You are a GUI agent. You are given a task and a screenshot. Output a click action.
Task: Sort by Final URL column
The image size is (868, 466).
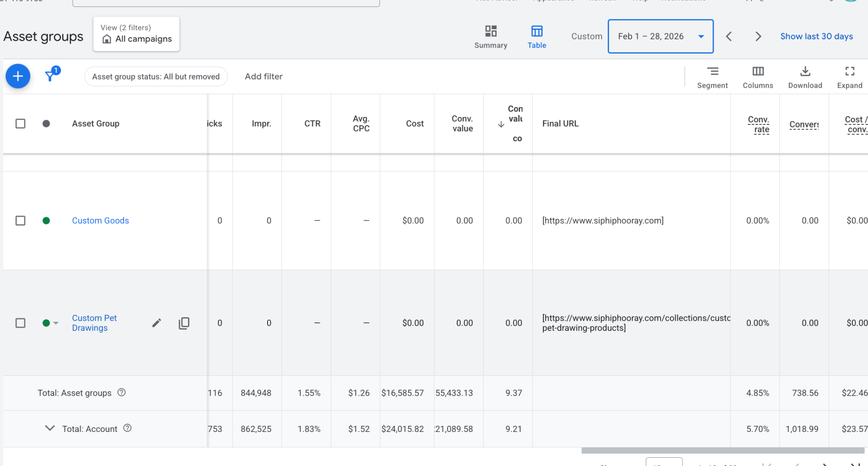tap(560, 124)
